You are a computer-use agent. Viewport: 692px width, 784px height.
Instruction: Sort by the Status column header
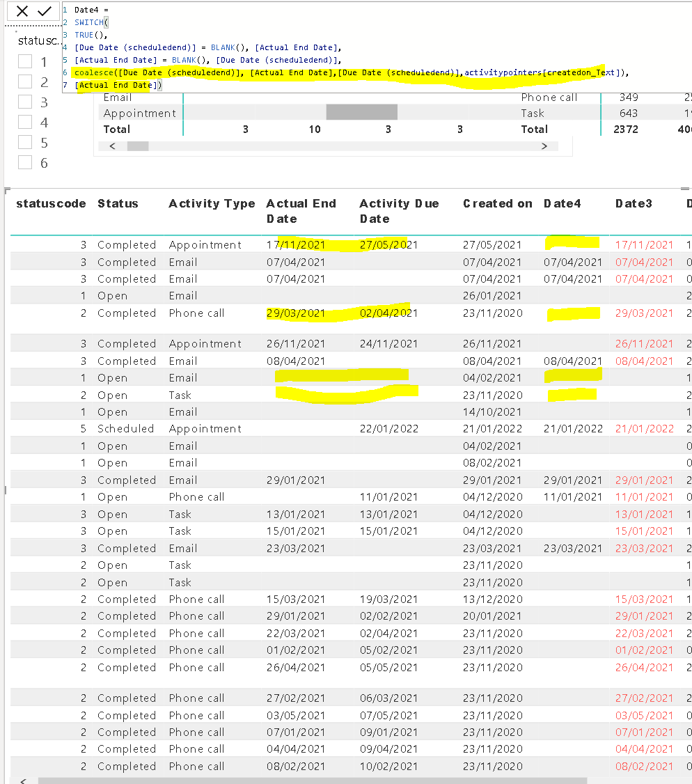click(118, 203)
